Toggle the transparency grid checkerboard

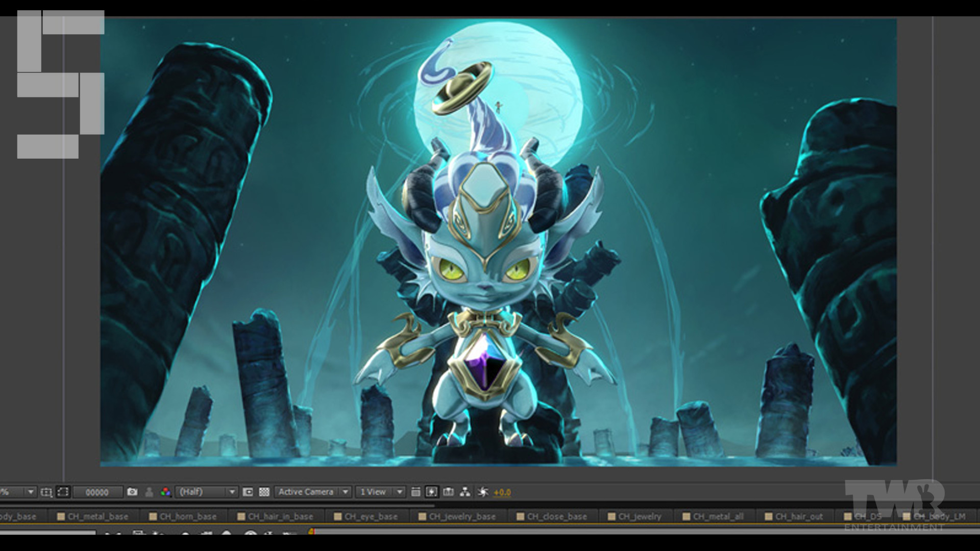(265, 492)
